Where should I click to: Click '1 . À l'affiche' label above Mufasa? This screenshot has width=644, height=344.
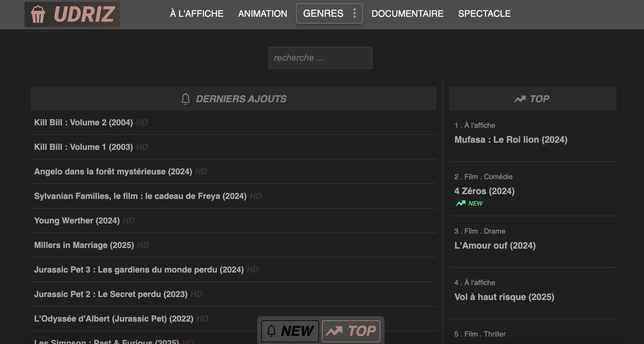click(475, 125)
